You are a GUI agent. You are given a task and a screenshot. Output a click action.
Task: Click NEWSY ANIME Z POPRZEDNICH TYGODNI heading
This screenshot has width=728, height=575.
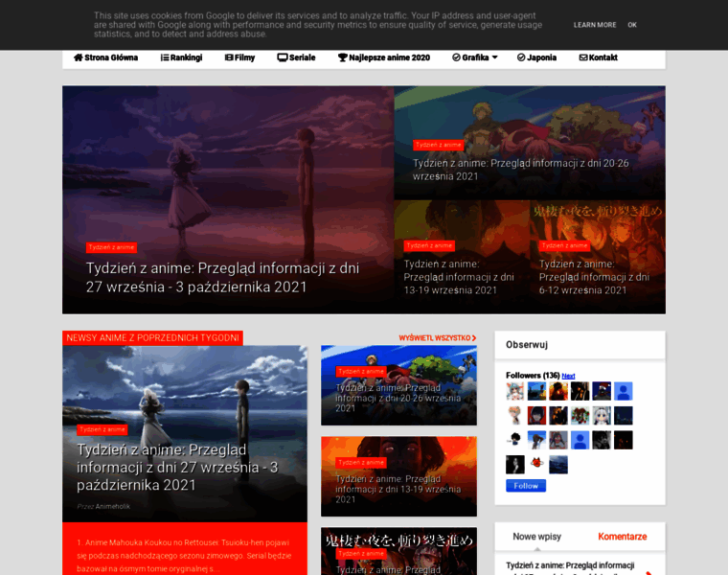152,338
